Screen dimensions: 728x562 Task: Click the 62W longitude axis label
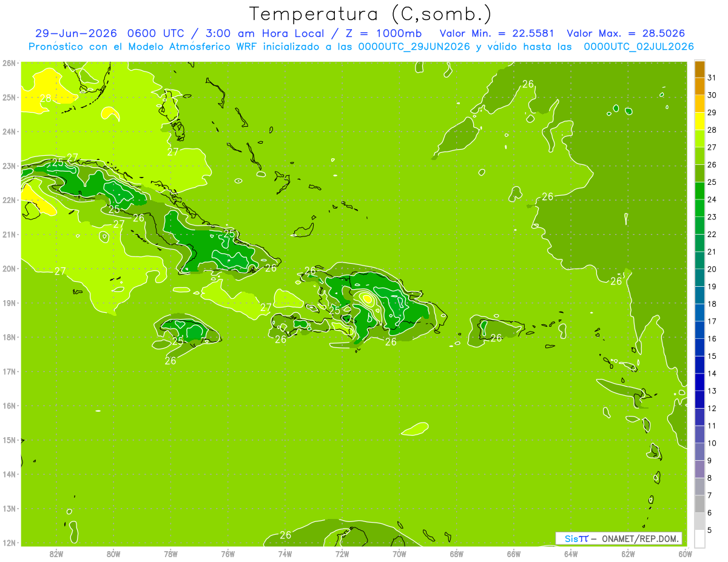click(x=629, y=554)
